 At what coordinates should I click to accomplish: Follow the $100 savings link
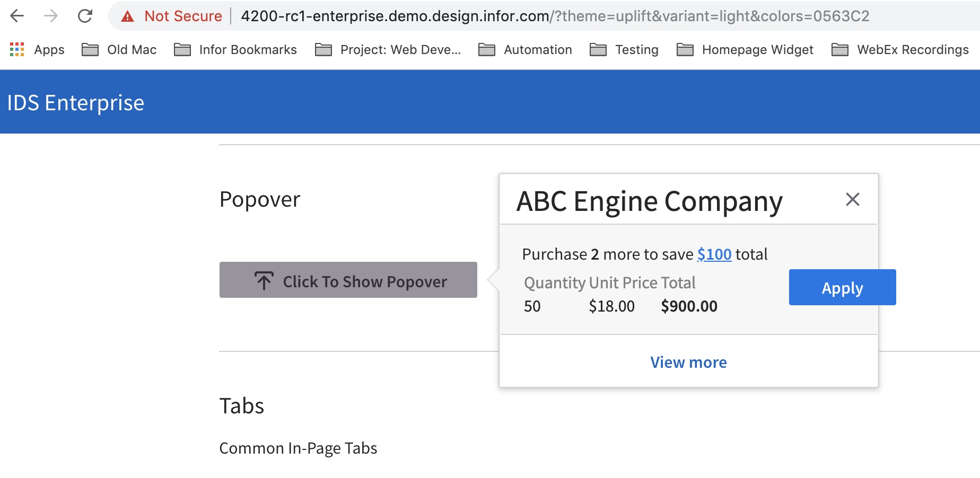[x=714, y=254]
